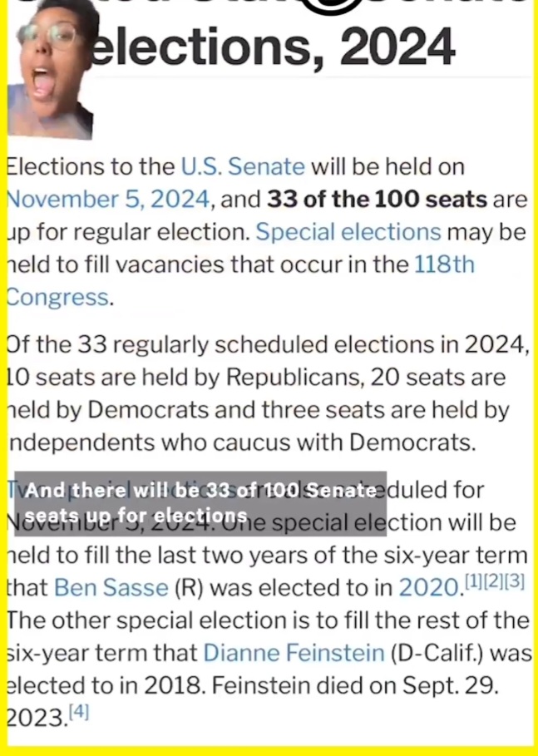The height and width of the screenshot is (756, 538).
Task: Follow the Special elections link
Action: (348, 232)
